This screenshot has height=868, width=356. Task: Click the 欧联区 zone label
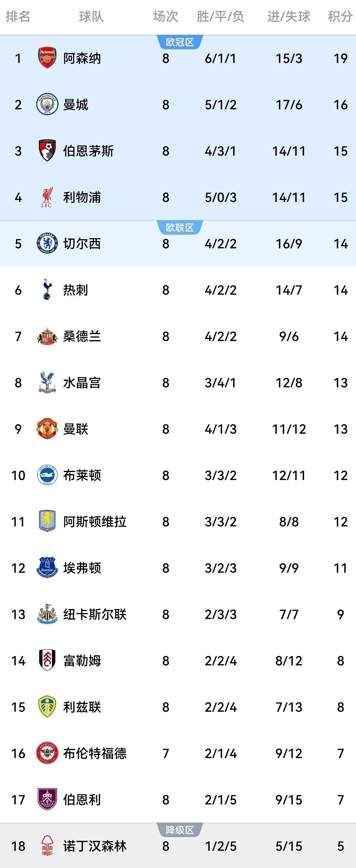(x=180, y=228)
